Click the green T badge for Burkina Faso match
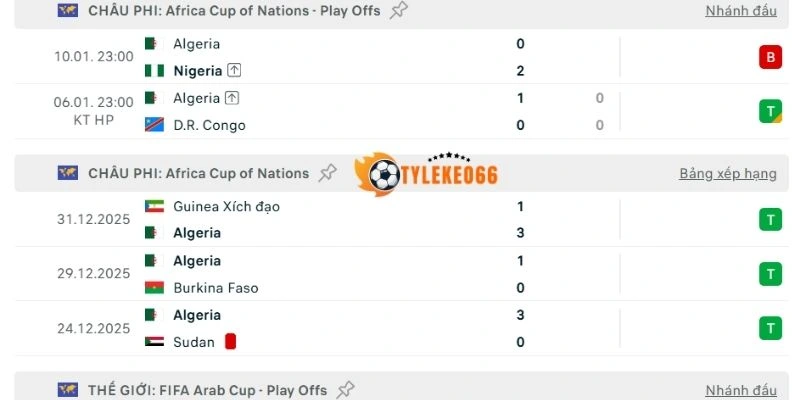Image resolution: width=800 pixels, height=400 pixels. coord(770,274)
